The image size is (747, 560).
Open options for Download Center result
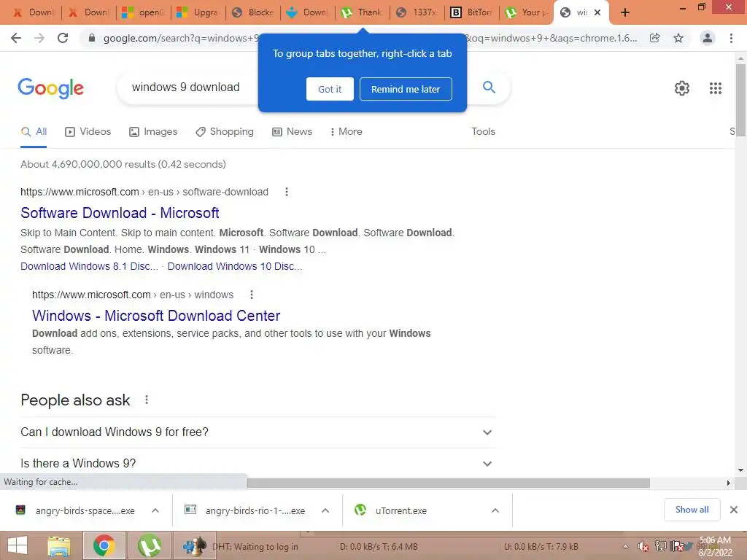252,295
